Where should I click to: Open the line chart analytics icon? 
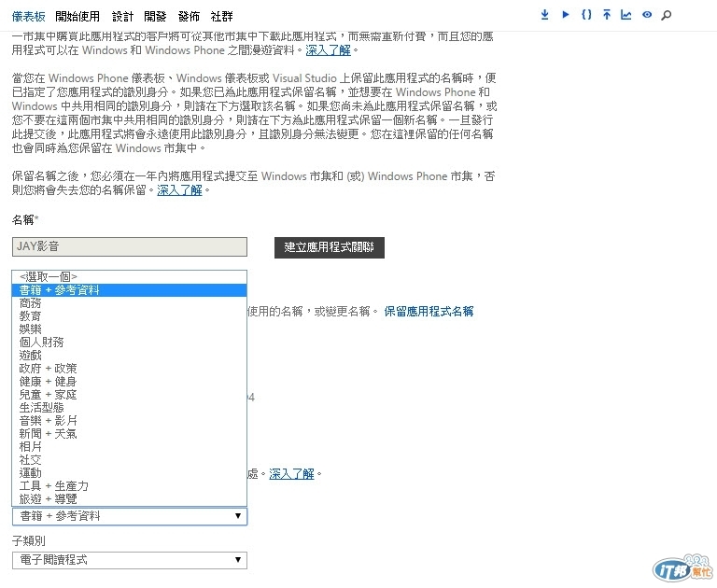(x=626, y=15)
